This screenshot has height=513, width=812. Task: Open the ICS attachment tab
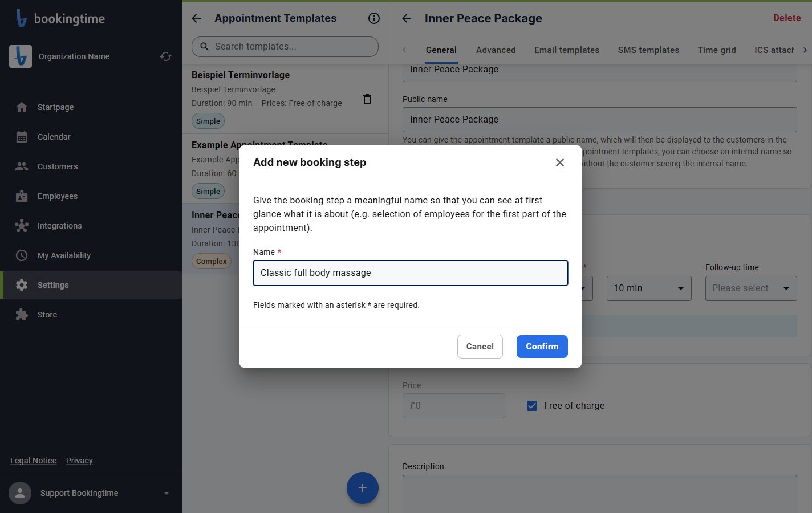pos(774,50)
